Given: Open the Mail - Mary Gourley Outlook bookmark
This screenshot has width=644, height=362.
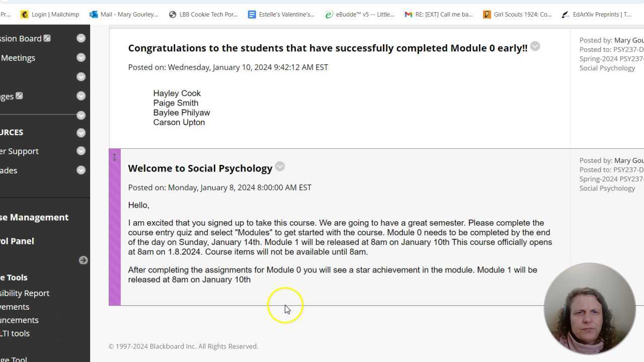Looking at the screenshot, I should click(x=124, y=15).
